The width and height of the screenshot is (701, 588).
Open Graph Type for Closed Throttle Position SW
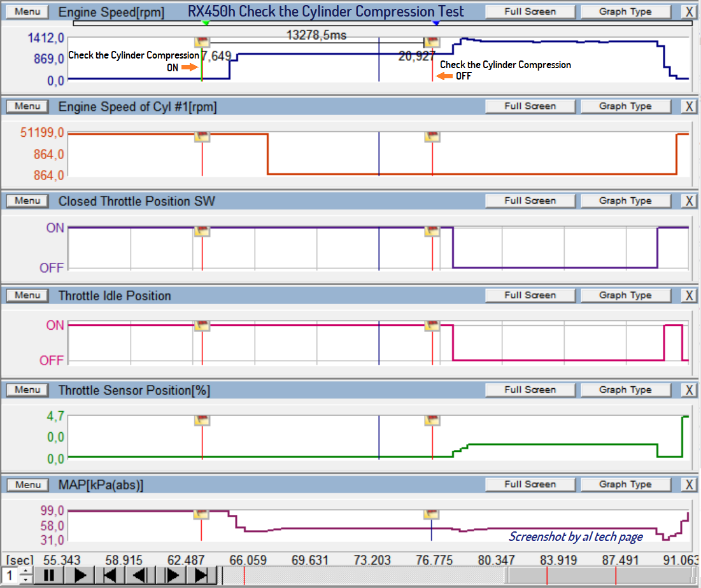(625, 201)
